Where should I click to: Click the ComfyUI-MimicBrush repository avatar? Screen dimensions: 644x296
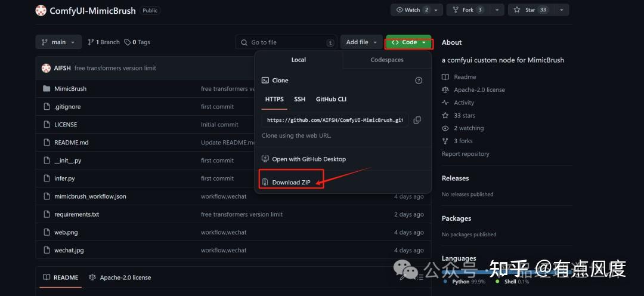(41, 11)
